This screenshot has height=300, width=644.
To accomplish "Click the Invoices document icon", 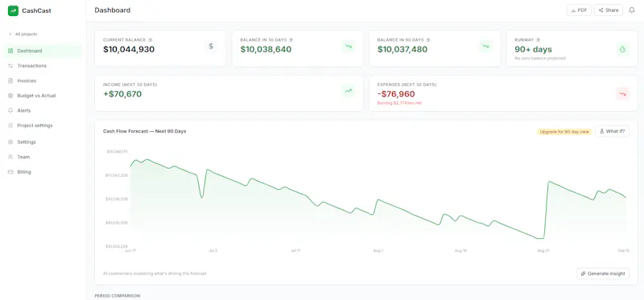I will [x=10, y=81].
